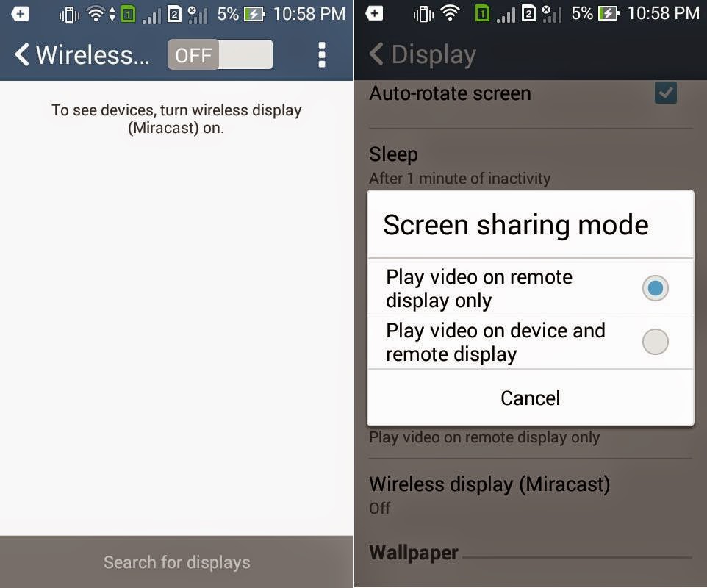
Task: Tap Search for displays button
Action: point(176,562)
